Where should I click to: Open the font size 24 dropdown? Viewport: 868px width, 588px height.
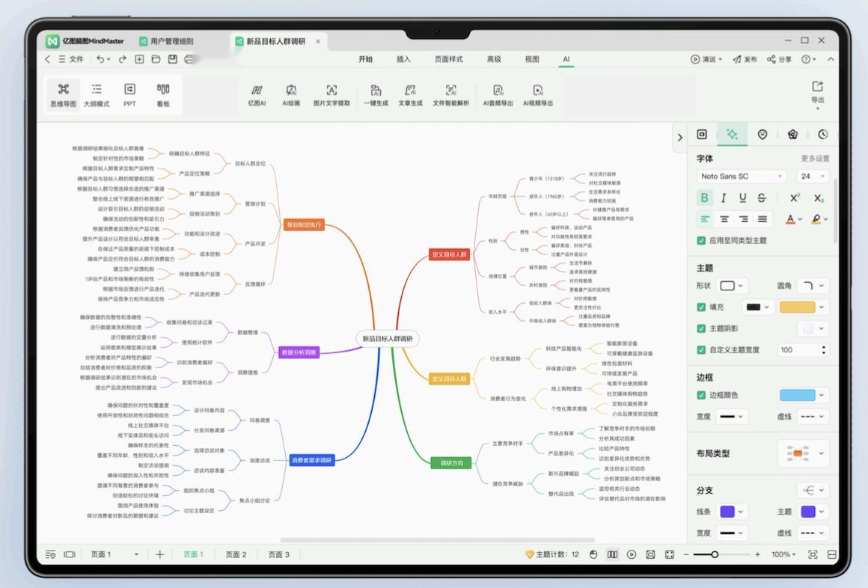coord(813,176)
